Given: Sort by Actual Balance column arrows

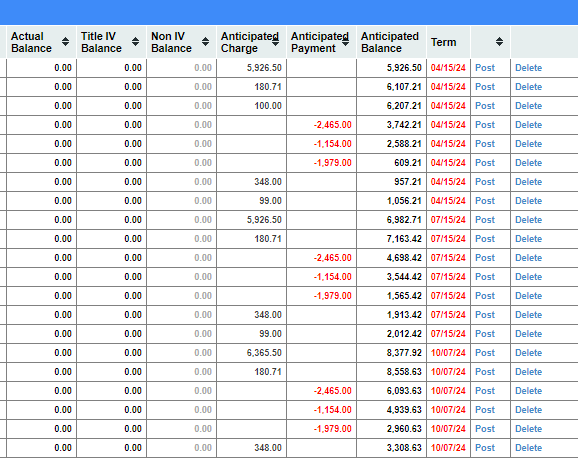Looking at the screenshot, I should [66, 42].
